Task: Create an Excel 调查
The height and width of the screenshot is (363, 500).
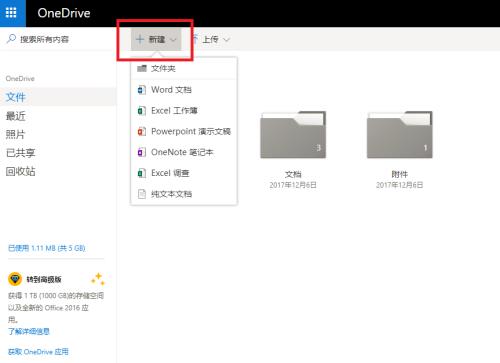Action: point(184,173)
